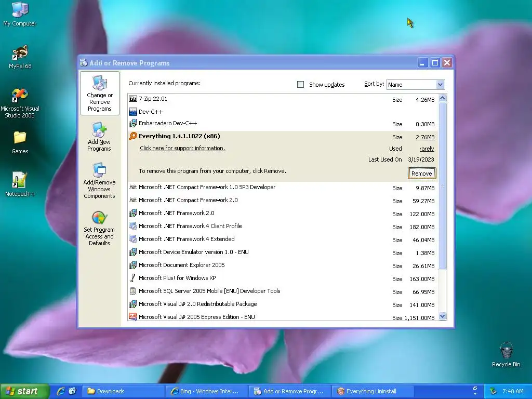The height and width of the screenshot is (399, 532).
Task: Click .NET Compact Framework 1.0 SP3 icon
Action: coord(132,187)
